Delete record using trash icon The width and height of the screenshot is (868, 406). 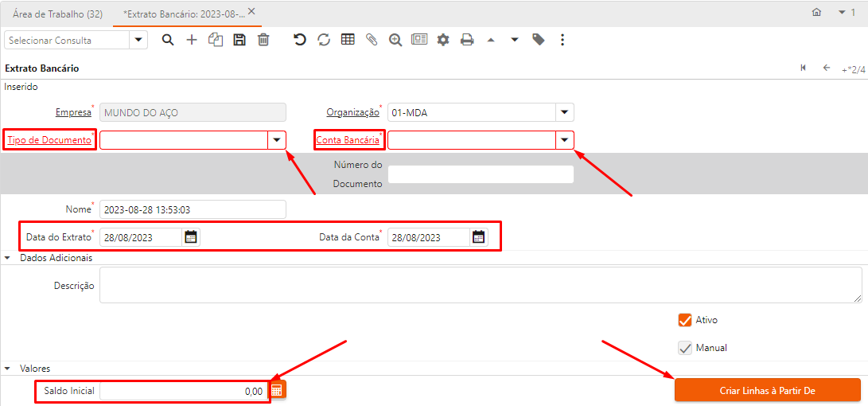point(263,40)
